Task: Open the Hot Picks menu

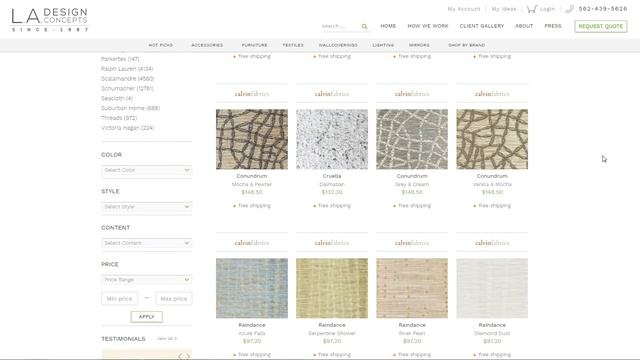Action: coord(160,45)
